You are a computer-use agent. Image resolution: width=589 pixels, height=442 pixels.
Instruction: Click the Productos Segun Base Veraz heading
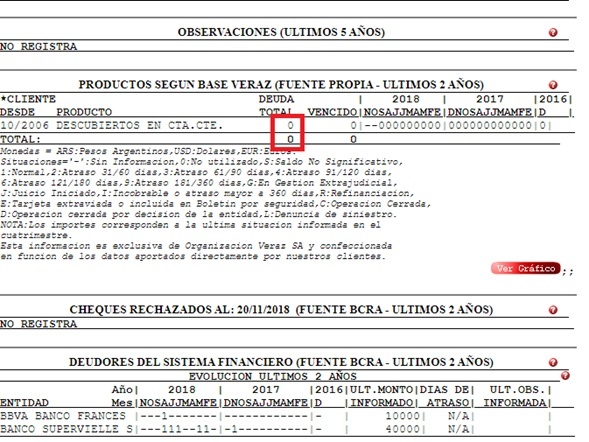(x=281, y=84)
